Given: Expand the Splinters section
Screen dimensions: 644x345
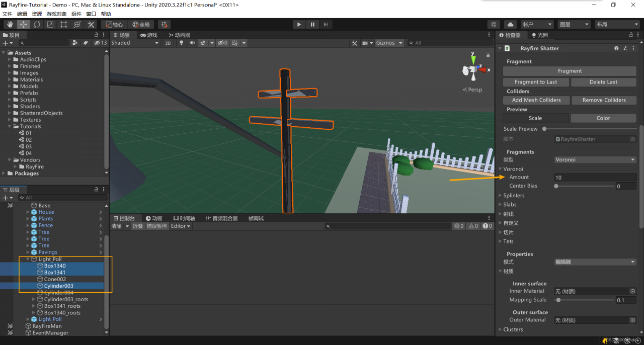Looking at the screenshot, I should [514, 196].
